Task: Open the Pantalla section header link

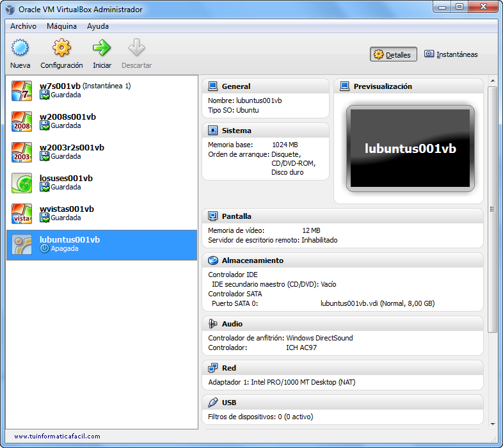Action: (236, 216)
